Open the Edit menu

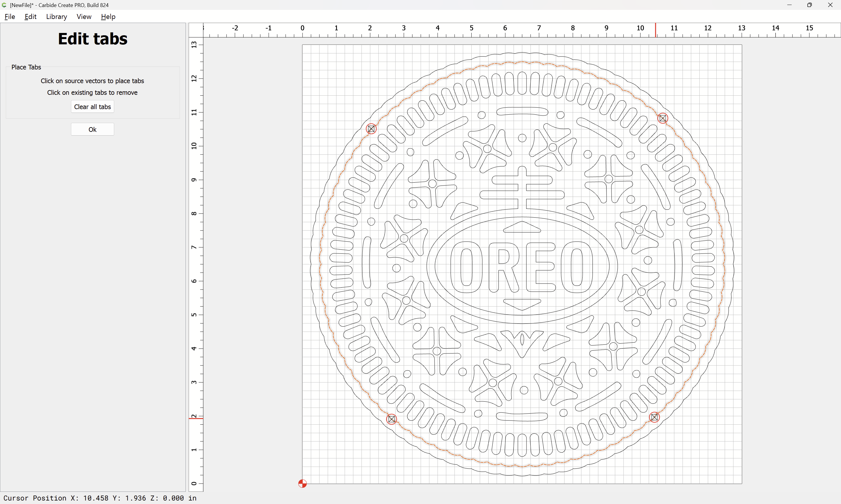click(30, 16)
